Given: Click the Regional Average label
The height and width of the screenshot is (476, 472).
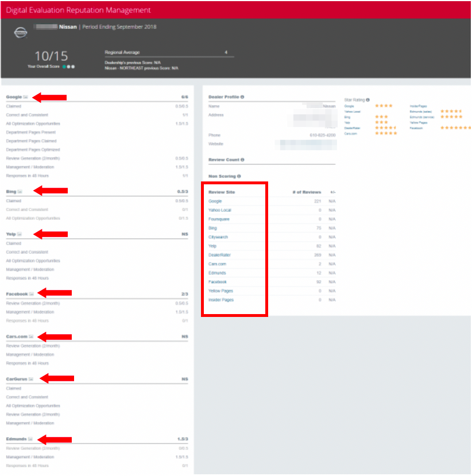Looking at the screenshot, I should click(x=122, y=52).
